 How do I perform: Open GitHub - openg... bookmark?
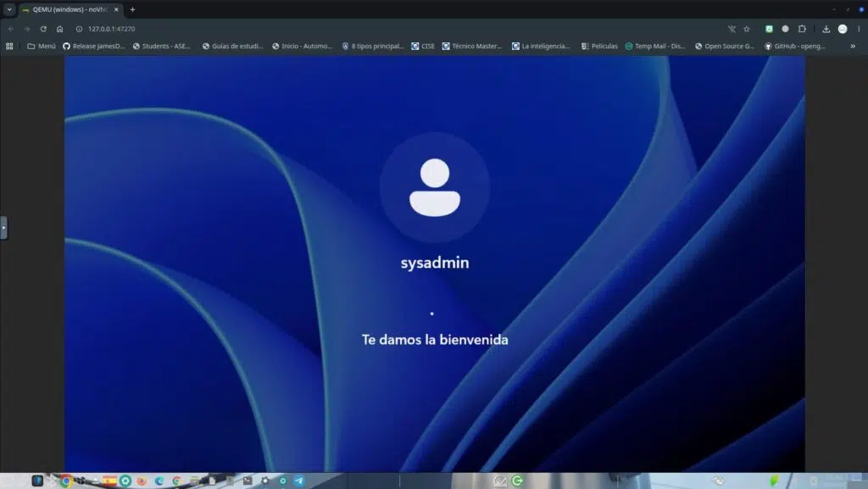pyautogui.click(x=795, y=46)
